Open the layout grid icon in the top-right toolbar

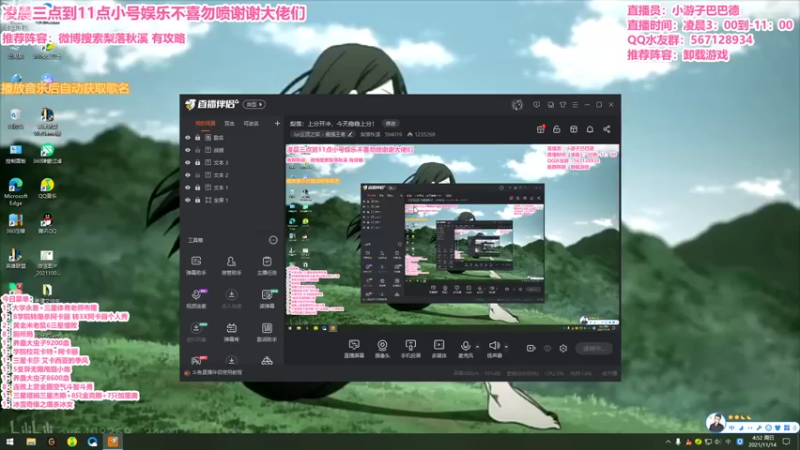573,129
